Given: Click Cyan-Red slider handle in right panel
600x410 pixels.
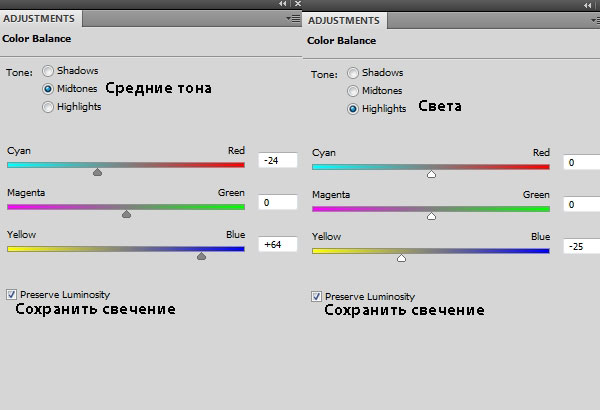Looking at the screenshot, I should coord(431,174).
